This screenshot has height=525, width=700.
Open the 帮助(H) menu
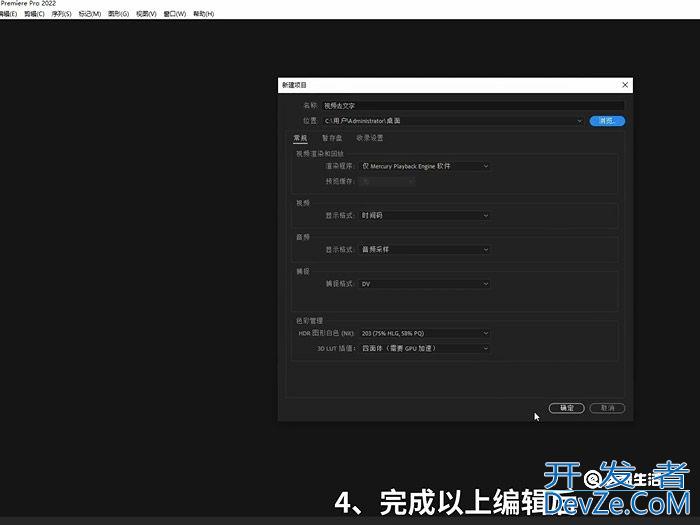click(204, 14)
